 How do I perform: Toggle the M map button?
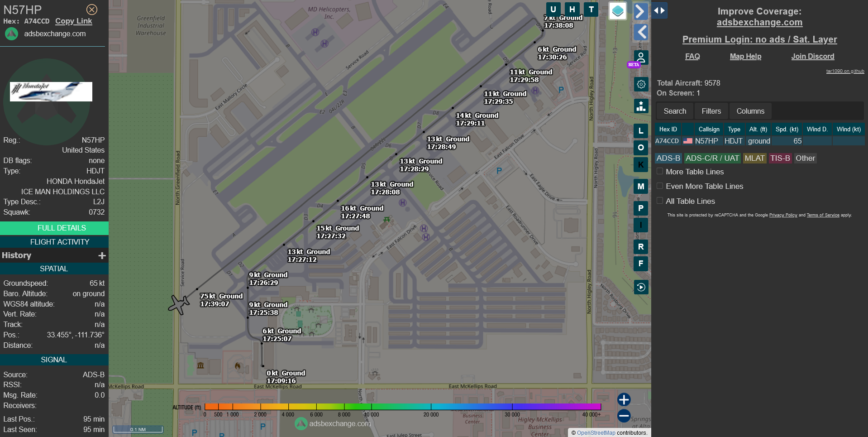pos(641,186)
